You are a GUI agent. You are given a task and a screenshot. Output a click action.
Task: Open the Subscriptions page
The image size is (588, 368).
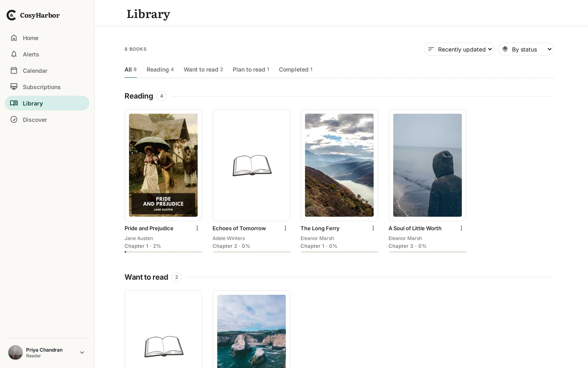point(47,87)
